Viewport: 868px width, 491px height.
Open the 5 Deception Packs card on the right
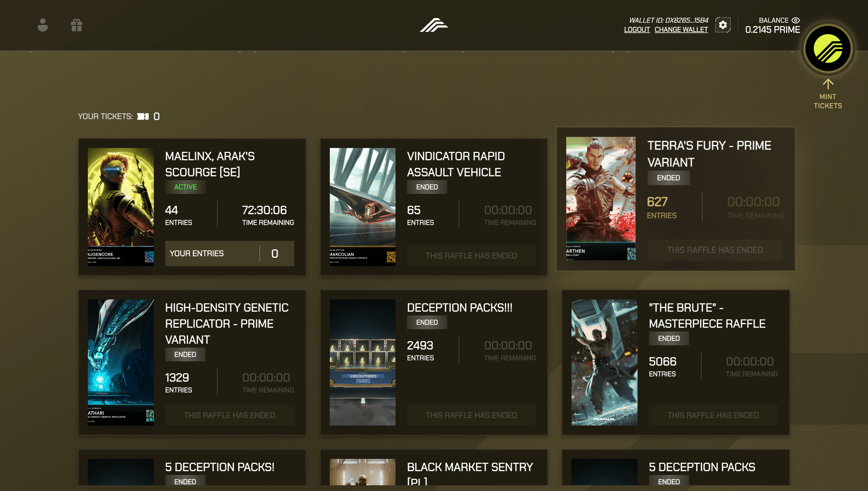point(676,467)
